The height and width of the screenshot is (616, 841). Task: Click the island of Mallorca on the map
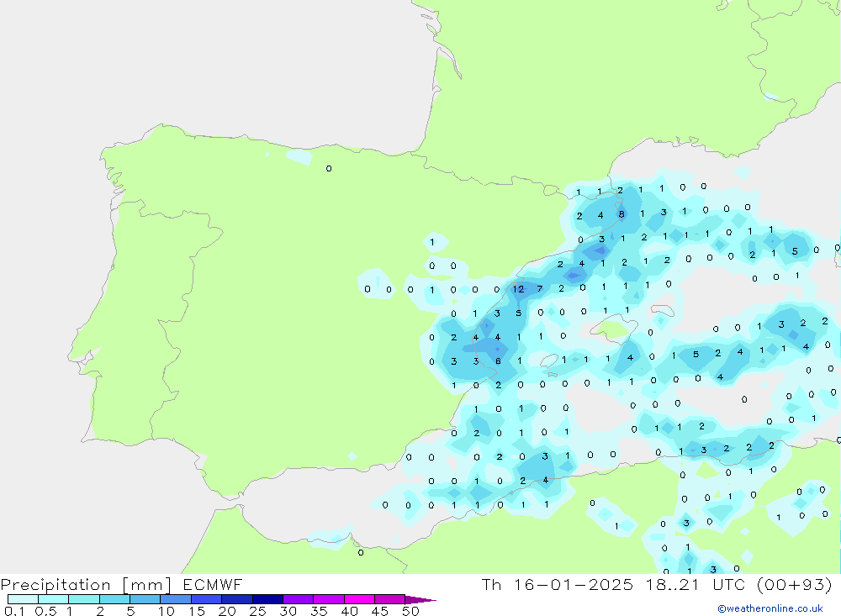614,329
